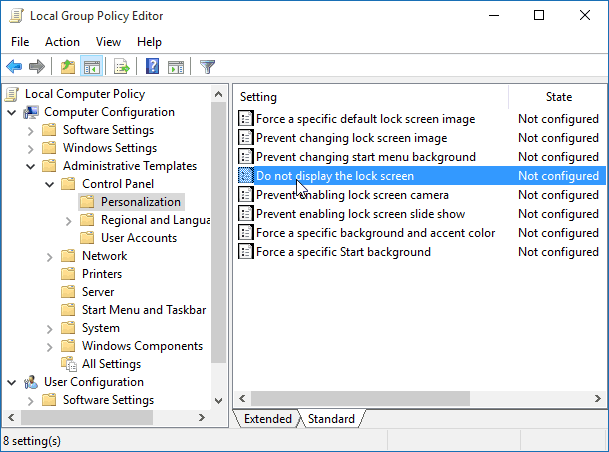Screen dimensions: 609x452
Task: Click the Forward arrow toolbar icon
Action: [37, 67]
